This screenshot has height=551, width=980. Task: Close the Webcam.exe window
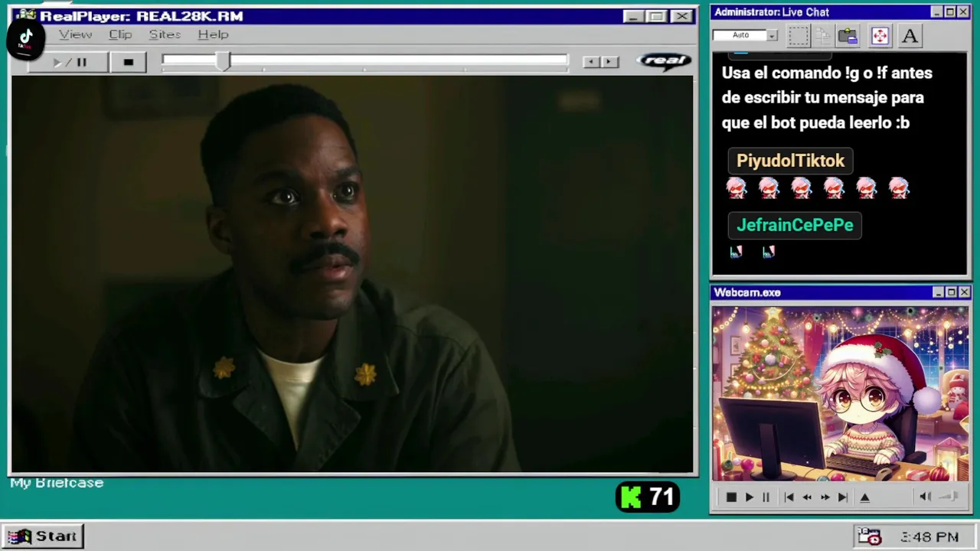point(964,292)
